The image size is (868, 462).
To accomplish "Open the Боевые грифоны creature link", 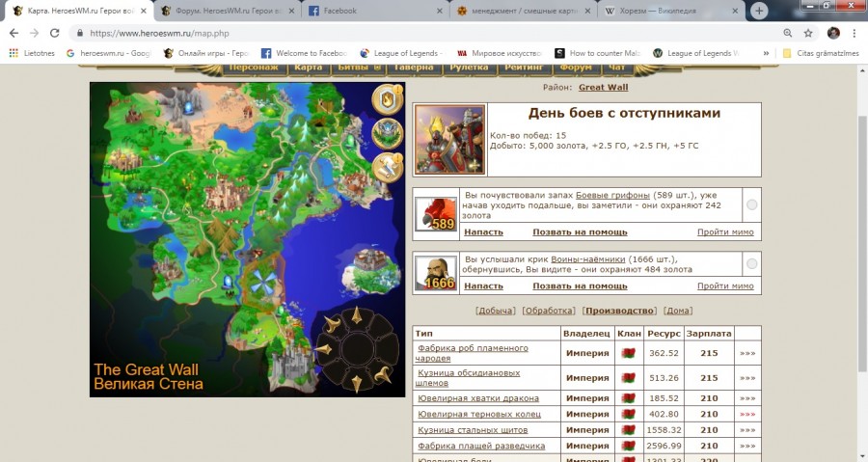I will click(x=612, y=195).
